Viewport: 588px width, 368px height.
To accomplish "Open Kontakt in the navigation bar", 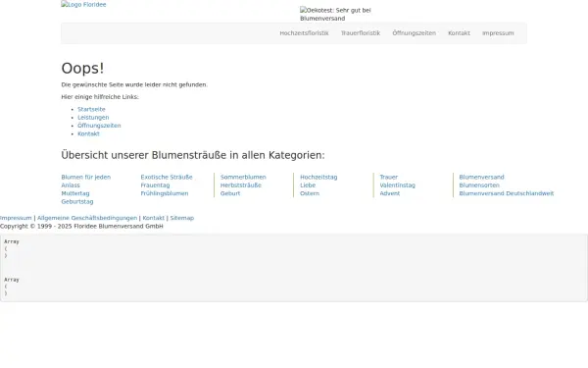I will click(459, 33).
